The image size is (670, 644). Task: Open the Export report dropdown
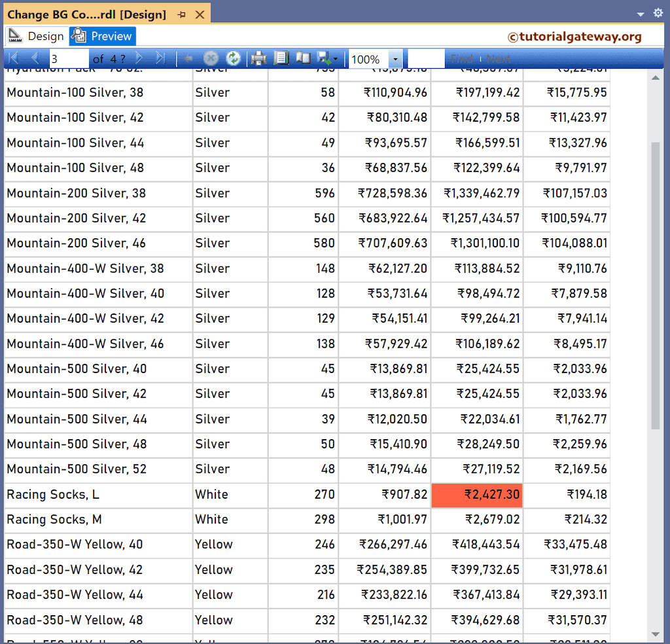[327, 59]
